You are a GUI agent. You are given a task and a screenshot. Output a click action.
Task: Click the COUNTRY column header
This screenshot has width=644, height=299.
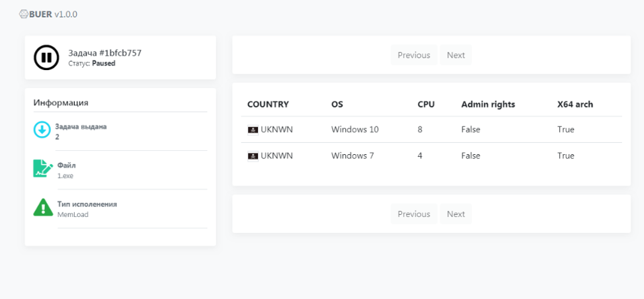268,105
